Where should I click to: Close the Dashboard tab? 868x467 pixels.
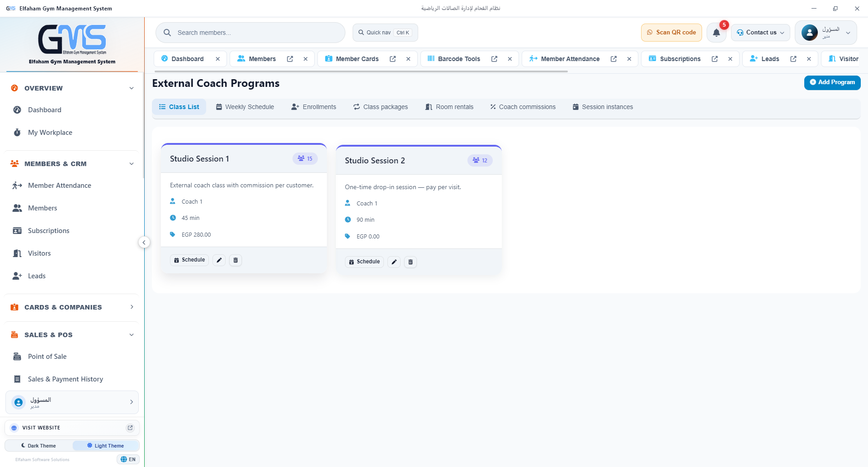pyautogui.click(x=218, y=59)
